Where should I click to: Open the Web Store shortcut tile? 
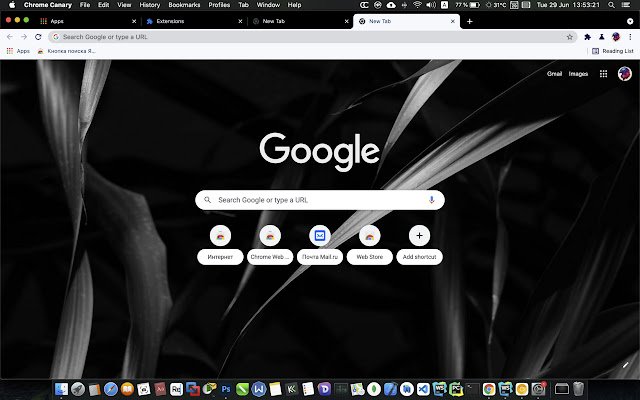pos(370,246)
